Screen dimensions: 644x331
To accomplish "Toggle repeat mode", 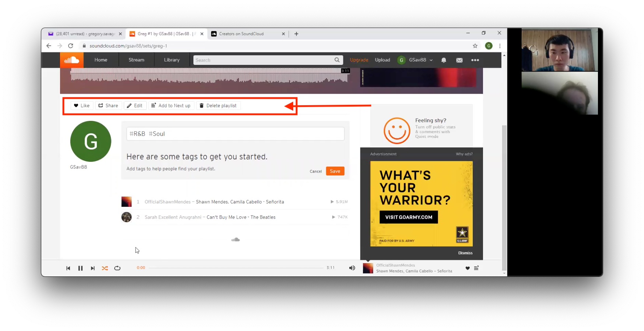I will [117, 268].
